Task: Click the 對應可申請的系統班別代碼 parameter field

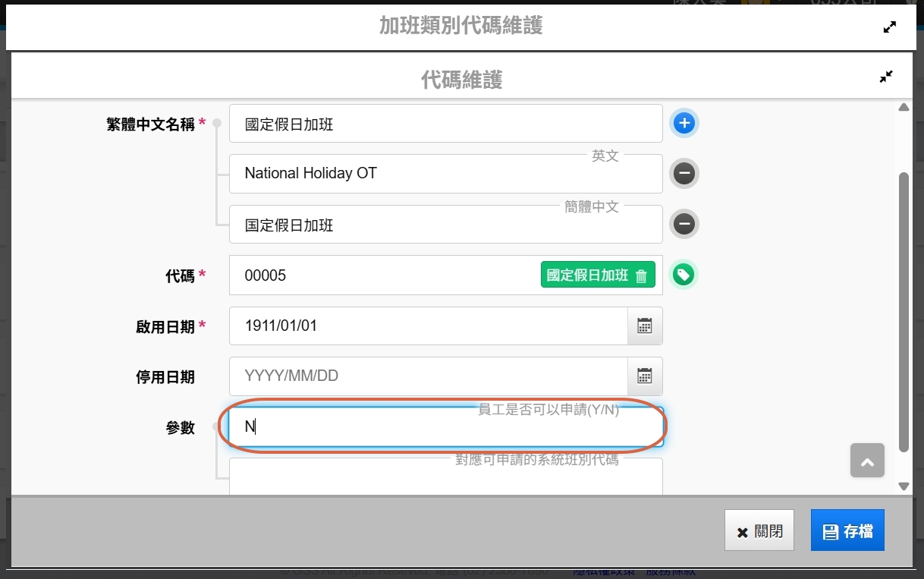Action: [445, 478]
